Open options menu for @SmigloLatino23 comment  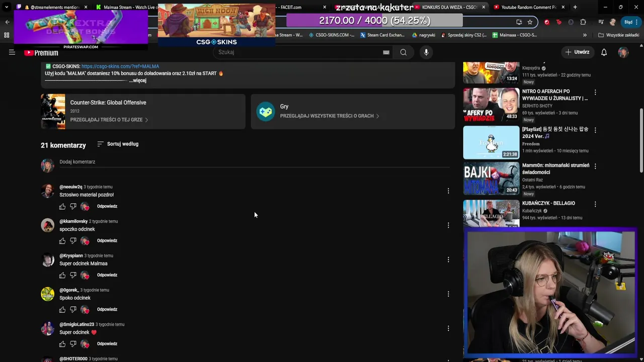click(x=448, y=328)
